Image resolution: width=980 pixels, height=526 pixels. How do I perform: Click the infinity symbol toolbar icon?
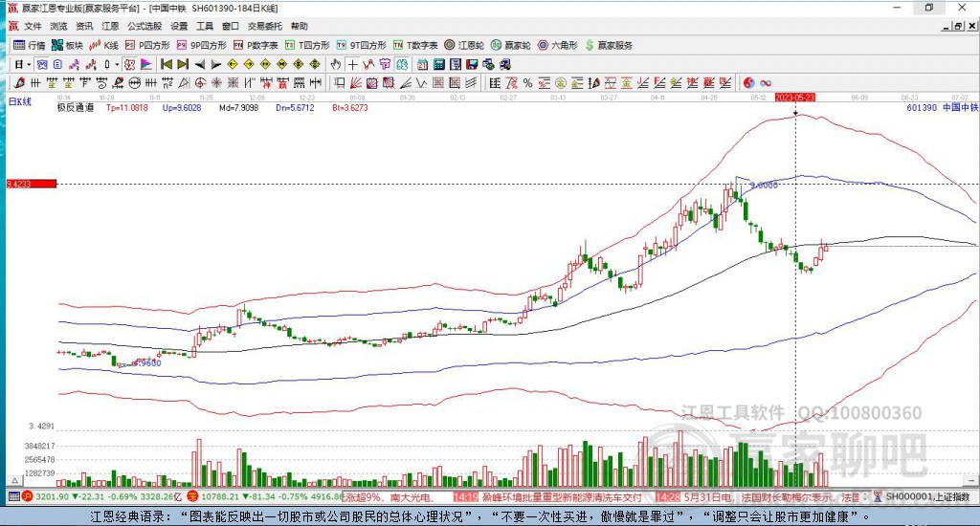pos(766,83)
